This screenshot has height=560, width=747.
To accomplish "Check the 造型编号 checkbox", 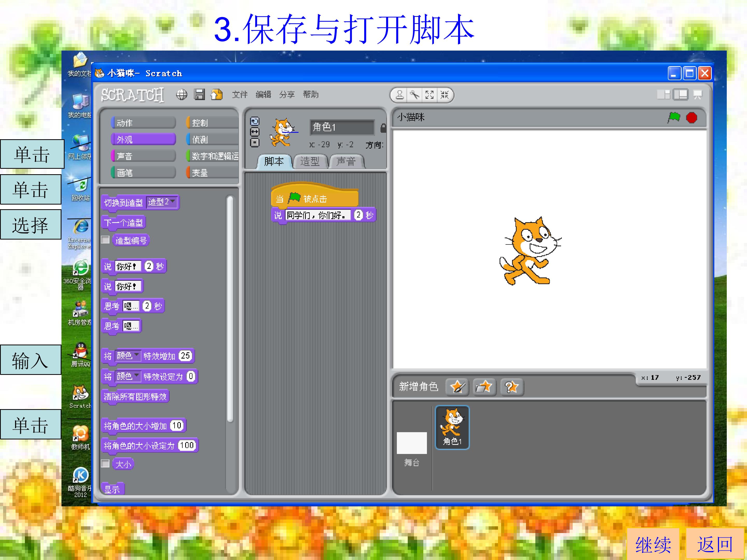I will coord(105,240).
